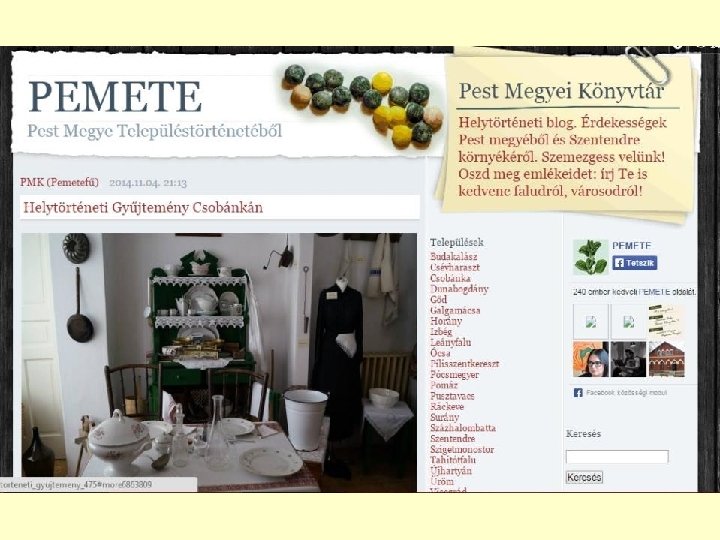The width and height of the screenshot is (720, 540).
Task: Open the Dunabogdány settlement link
Action: pos(459,289)
